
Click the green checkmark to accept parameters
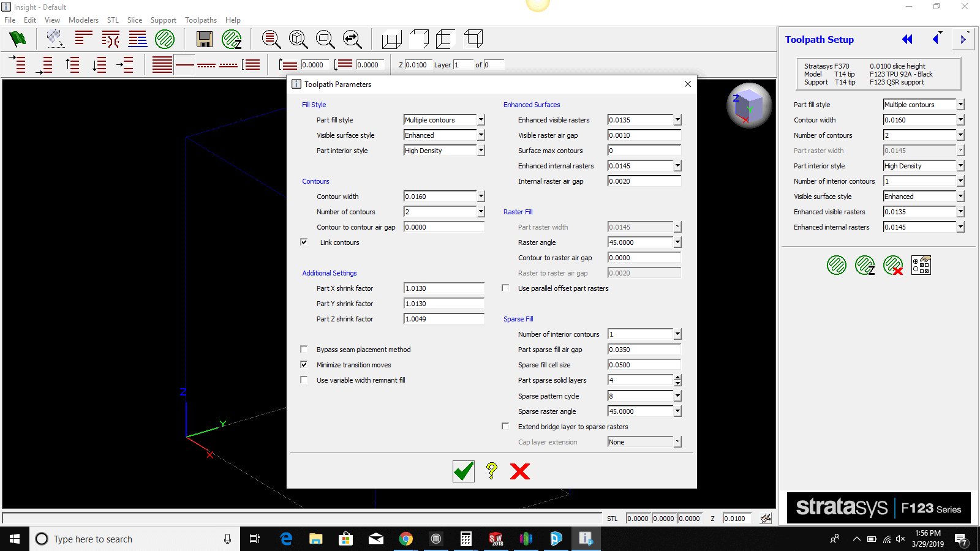464,471
